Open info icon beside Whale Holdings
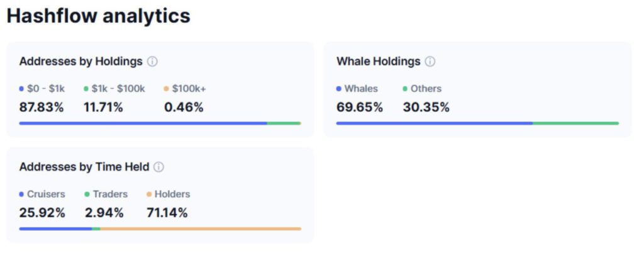This screenshot has width=644, height=253. tap(430, 62)
